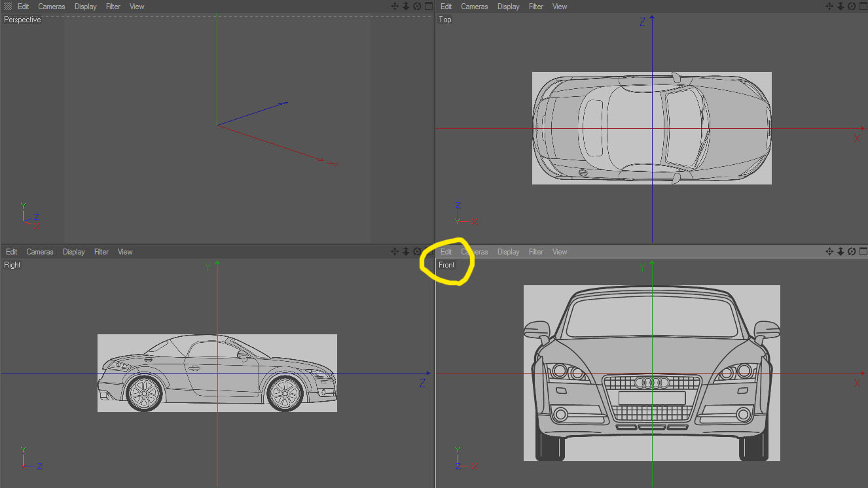Open the Cameras menu in Top viewport
This screenshot has width=868, height=488.
click(475, 7)
